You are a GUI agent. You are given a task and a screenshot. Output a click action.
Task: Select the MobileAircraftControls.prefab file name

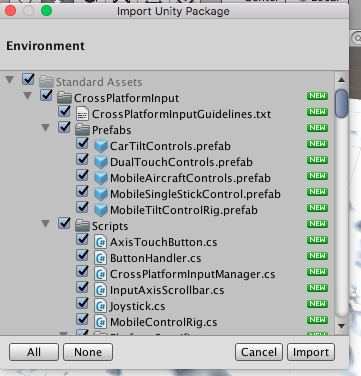pos(190,178)
